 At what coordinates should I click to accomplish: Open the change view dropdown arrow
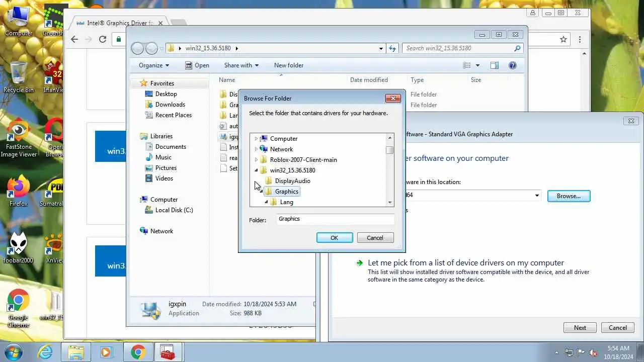click(x=477, y=65)
